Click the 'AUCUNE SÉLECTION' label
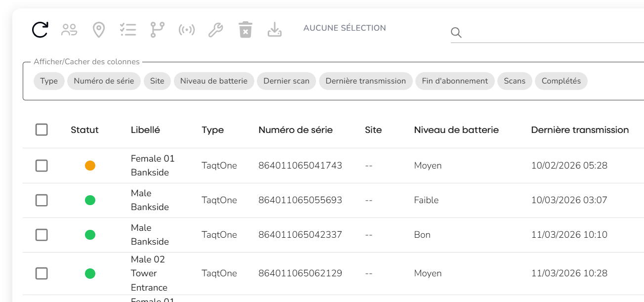Image resolution: width=644 pixels, height=302 pixels. click(x=345, y=28)
